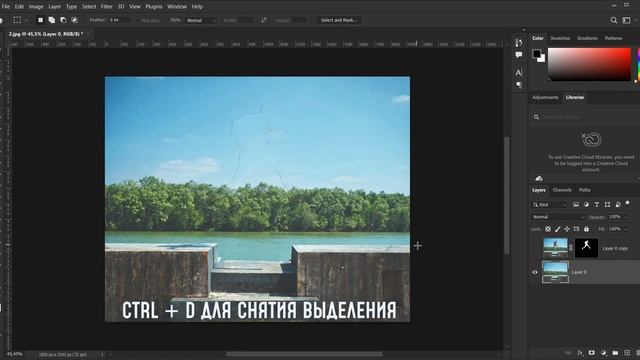Select the Layer 0 copy mask thumbnail
The image size is (640, 360).
587,248
